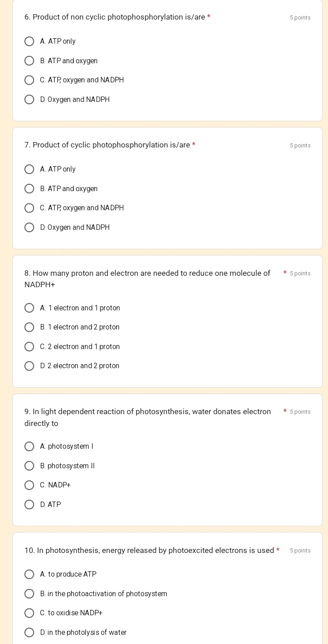Choose 'B. photosystem II' radio button

point(29,466)
